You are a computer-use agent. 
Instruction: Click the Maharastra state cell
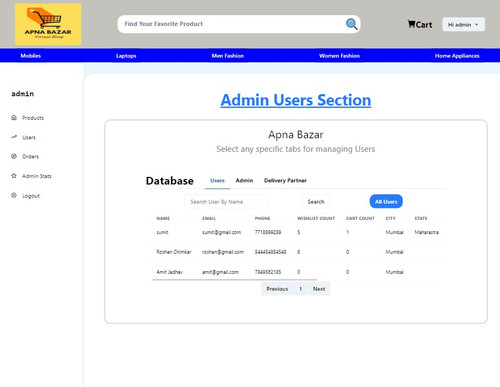426,232
